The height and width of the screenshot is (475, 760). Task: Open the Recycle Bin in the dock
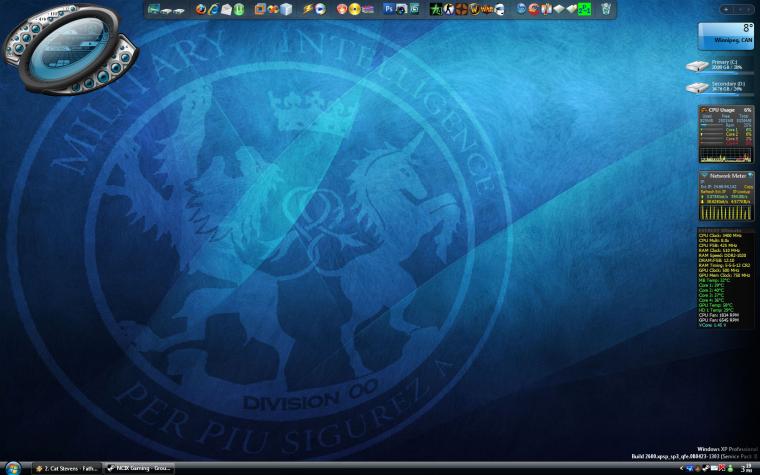[x=606, y=9]
